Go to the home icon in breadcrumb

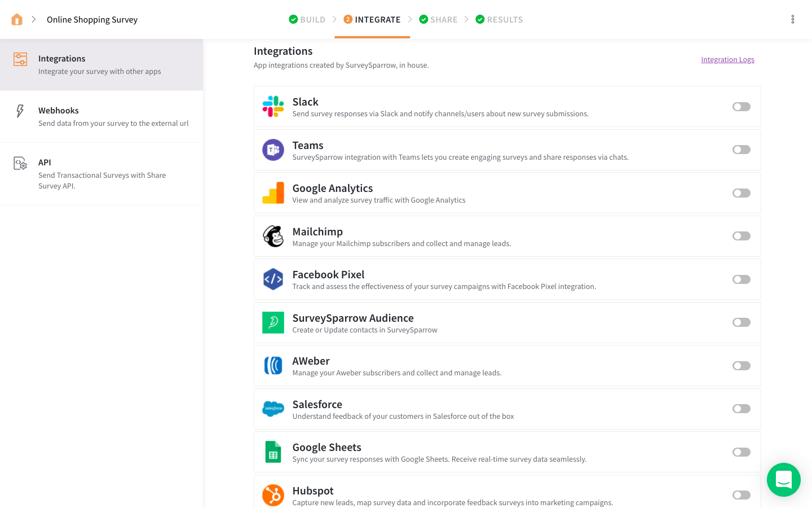pyautogui.click(x=17, y=20)
